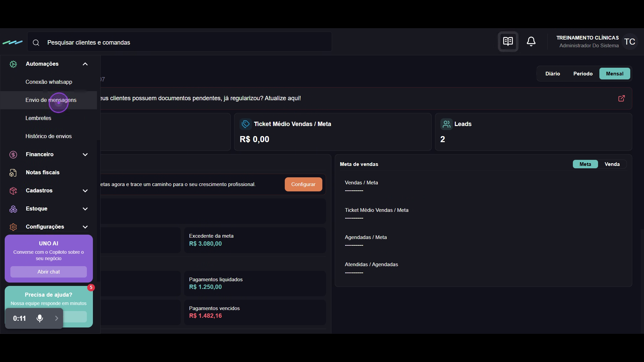Expand the Financeiro chevron
This screenshot has height=362, width=644.
tap(85, 155)
